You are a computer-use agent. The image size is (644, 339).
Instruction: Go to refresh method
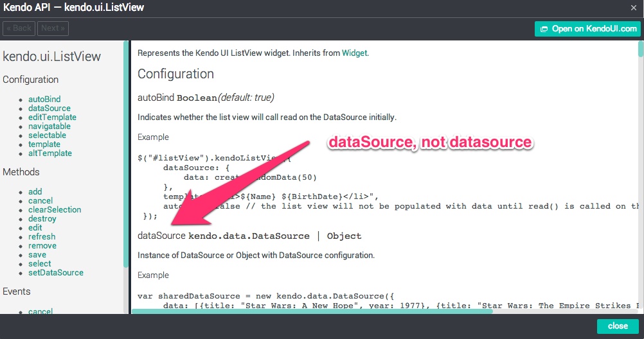click(42, 237)
